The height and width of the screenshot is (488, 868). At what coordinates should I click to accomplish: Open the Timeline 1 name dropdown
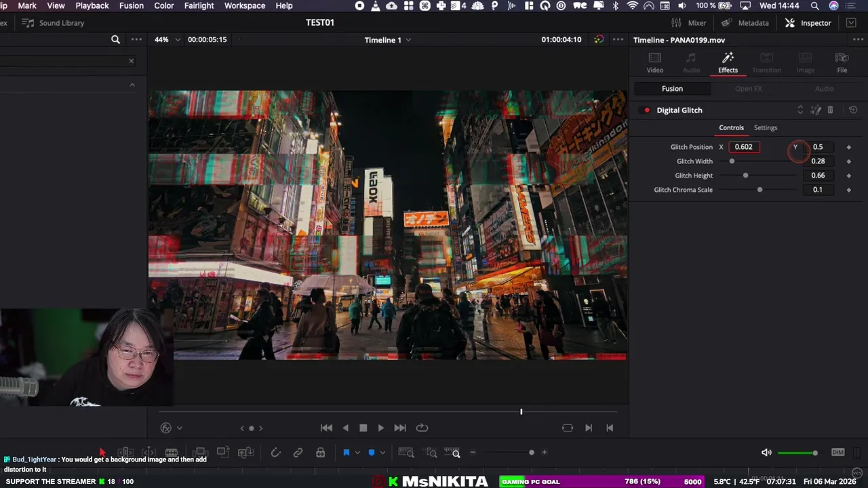pos(388,40)
